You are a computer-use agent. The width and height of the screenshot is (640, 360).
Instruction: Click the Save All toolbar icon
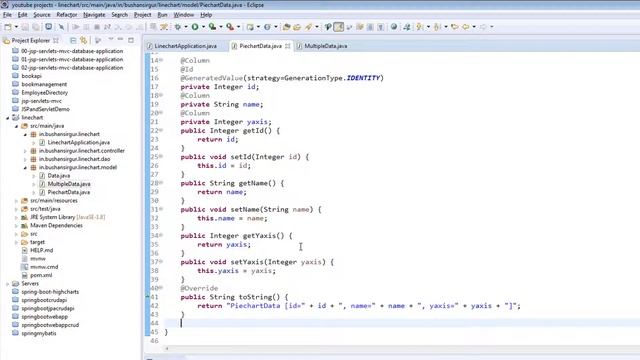pos(36,27)
